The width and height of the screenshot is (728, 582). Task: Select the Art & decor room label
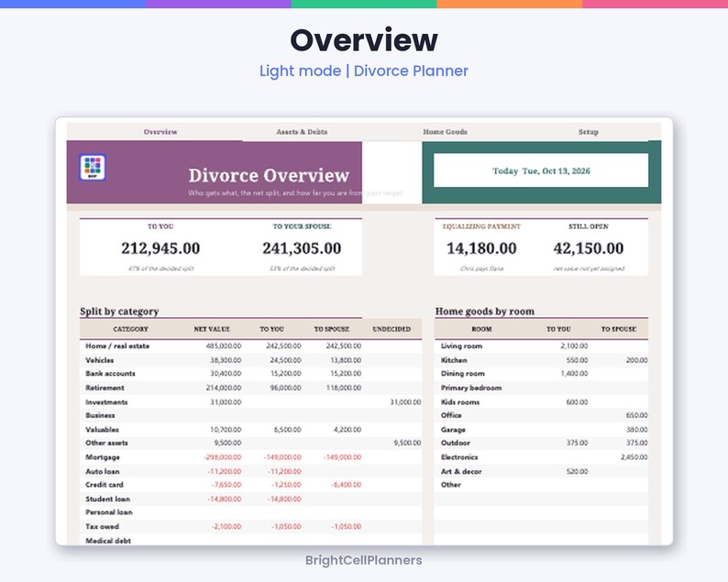click(461, 471)
